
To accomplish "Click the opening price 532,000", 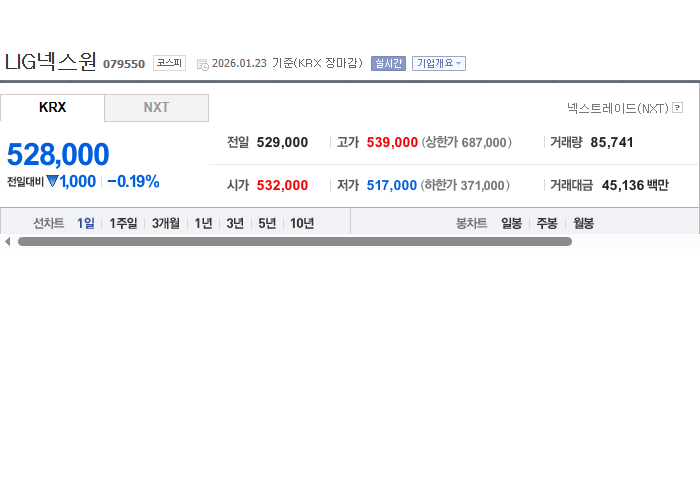I will [x=282, y=185].
